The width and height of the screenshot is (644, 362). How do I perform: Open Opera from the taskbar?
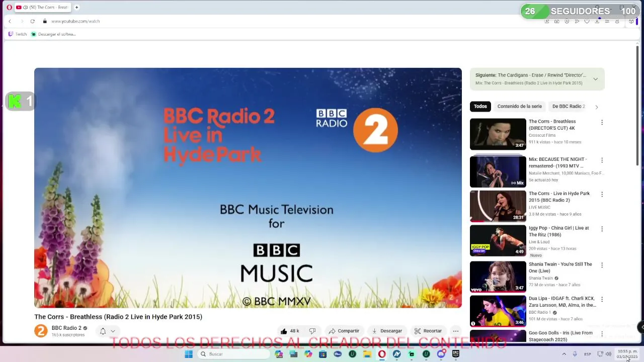pyautogui.click(x=382, y=354)
